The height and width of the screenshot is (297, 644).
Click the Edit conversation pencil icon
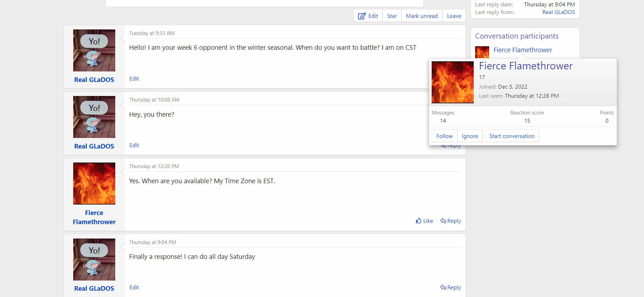pos(362,16)
